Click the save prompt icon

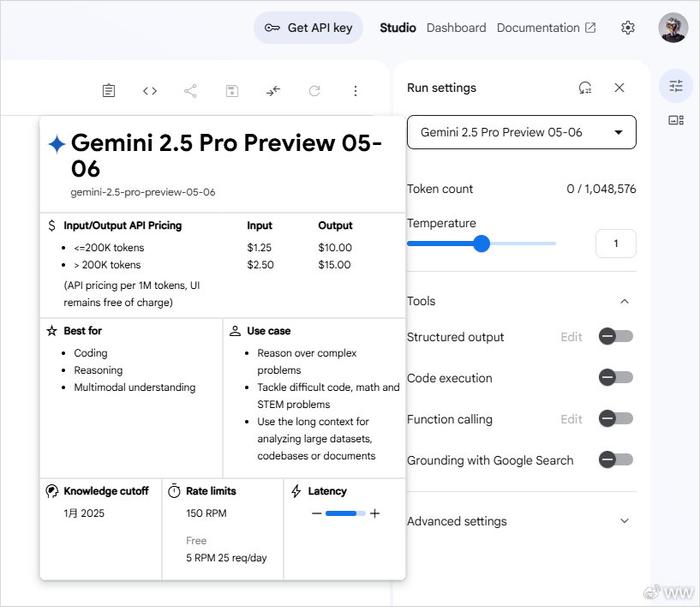point(232,91)
